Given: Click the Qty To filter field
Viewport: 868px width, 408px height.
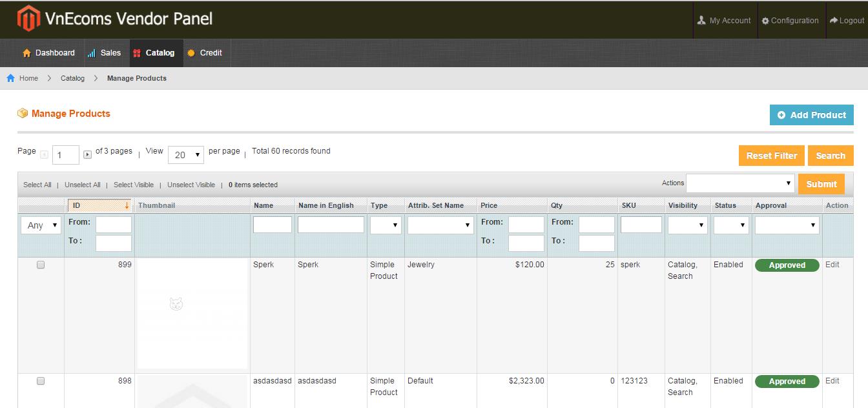Looking at the screenshot, I should point(597,243).
